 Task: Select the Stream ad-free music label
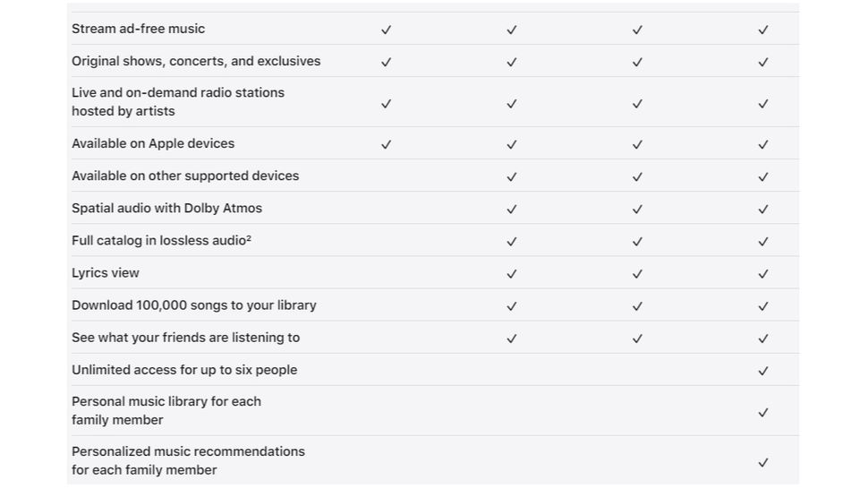point(139,29)
